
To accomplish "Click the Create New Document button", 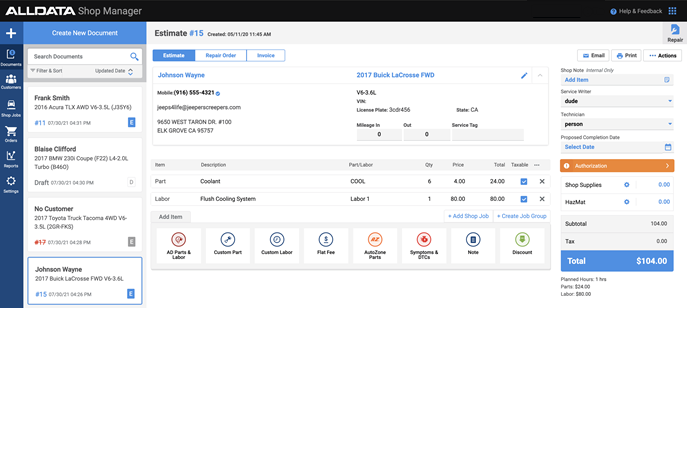I will (84, 33).
